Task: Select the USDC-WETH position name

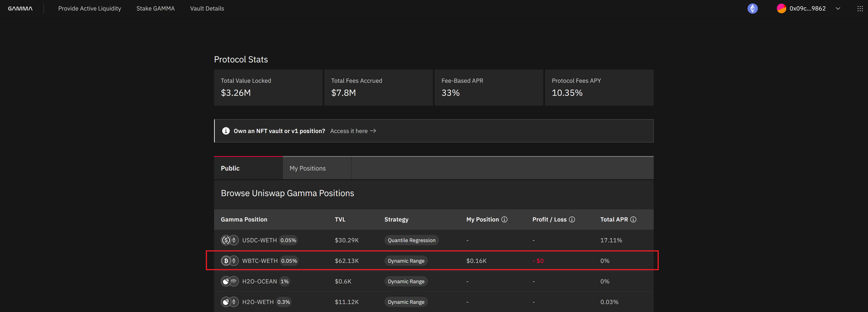Action: coord(260,240)
